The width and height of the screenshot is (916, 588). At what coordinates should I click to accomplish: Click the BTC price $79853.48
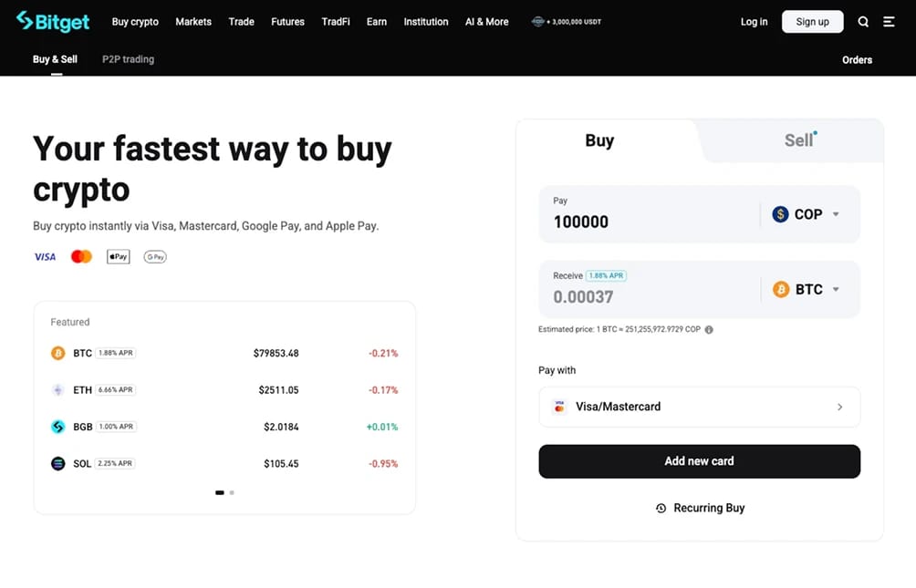coord(276,354)
